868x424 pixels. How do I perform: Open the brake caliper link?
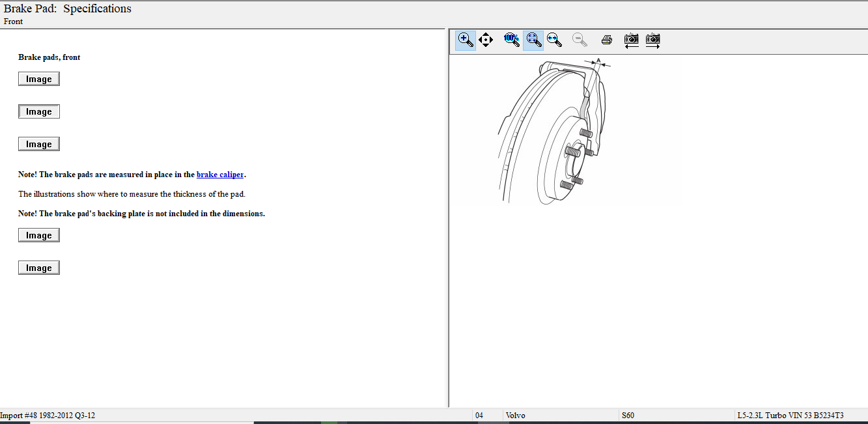click(x=220, y=175)
